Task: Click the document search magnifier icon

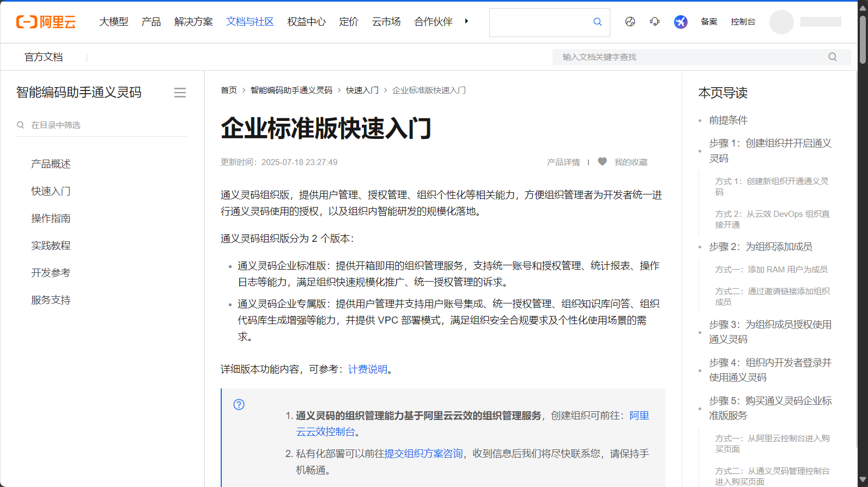Action: click(833, 57)
